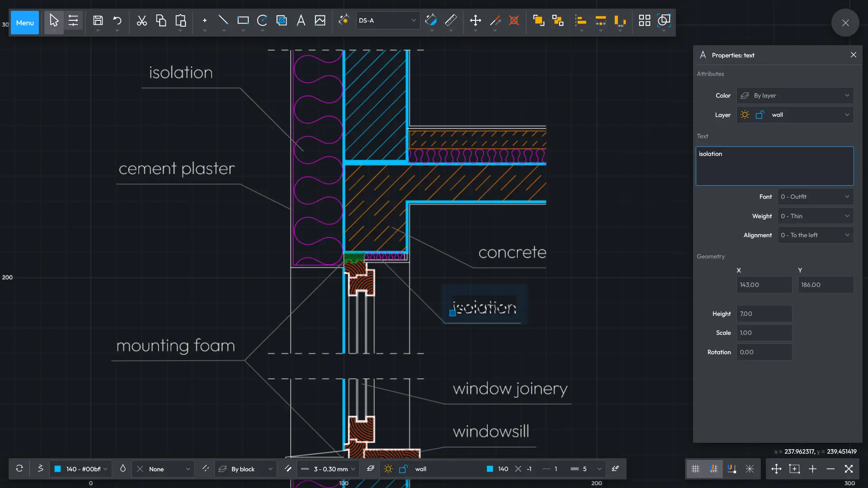Open the Font dropdown showing Outfit
This screenshot has width=868, height=488.
tap(815, 197)
